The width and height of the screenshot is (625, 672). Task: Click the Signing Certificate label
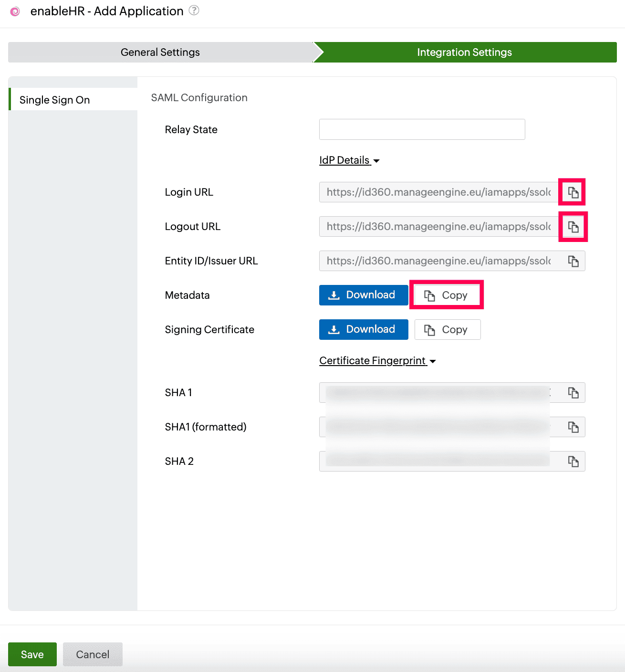pos(209,330)
